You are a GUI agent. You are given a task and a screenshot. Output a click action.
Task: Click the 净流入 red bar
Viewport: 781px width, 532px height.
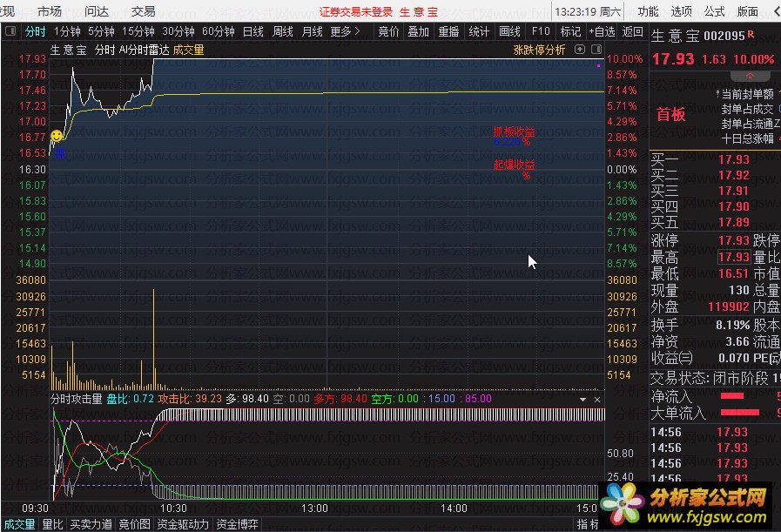click(x=732, y=396)
